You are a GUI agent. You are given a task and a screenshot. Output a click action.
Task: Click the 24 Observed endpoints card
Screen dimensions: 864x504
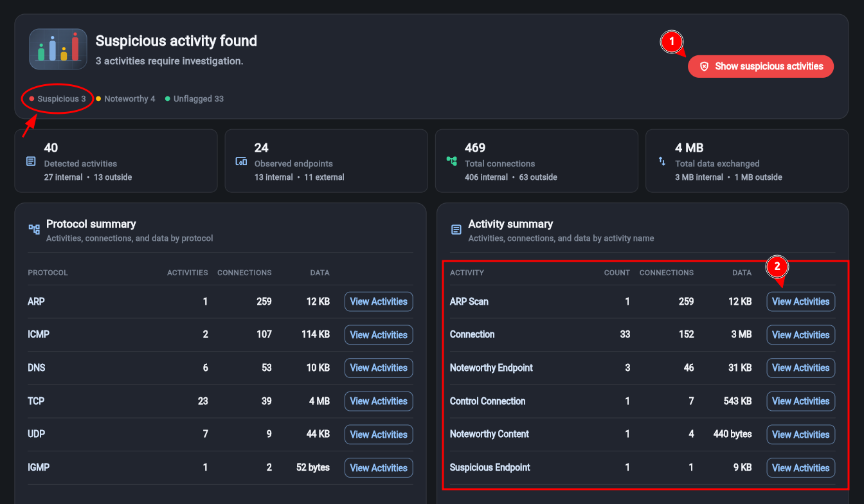326,161
